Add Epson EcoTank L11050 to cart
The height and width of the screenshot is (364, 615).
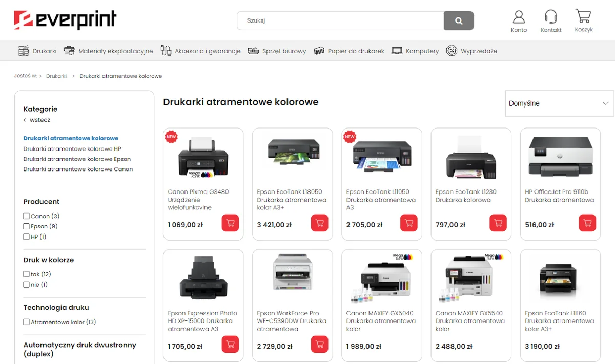tap(409, 223)
